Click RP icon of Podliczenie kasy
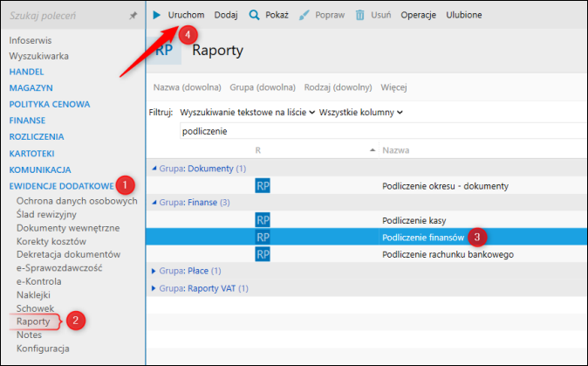The height and width of the screenshot is (366, 588). pos(263,220)
